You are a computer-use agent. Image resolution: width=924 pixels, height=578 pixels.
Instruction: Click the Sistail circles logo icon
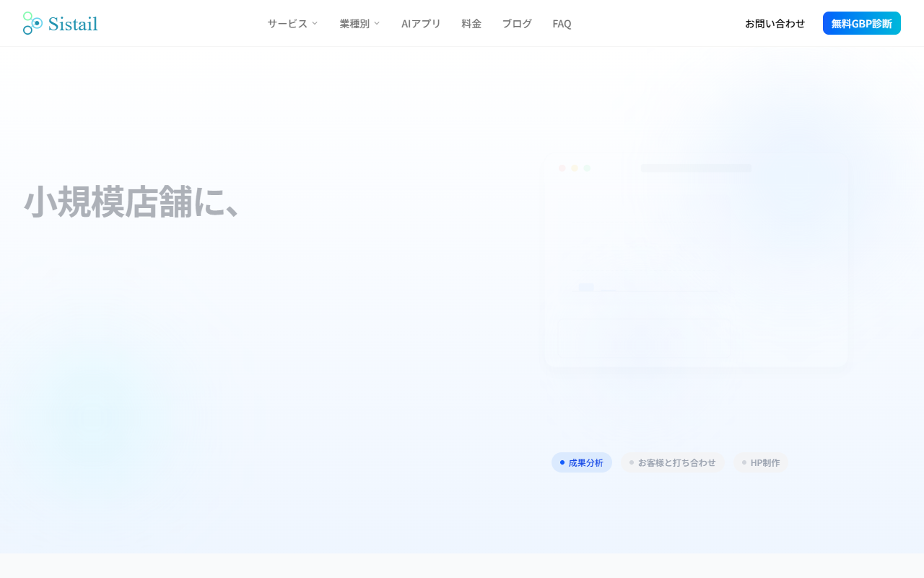click(32, 23)
